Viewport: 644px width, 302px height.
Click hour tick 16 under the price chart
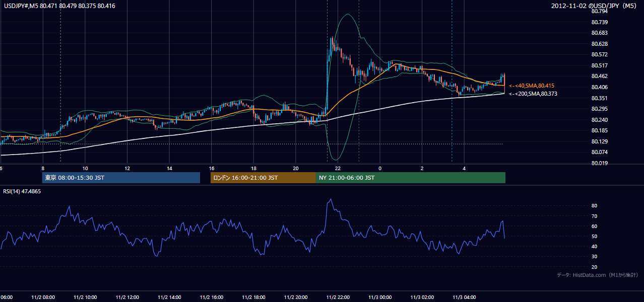click(212, 169)
